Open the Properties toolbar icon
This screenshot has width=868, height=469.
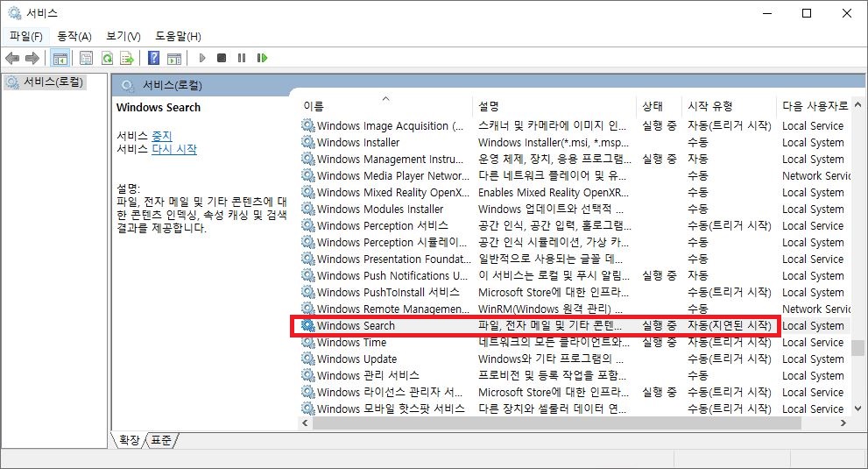(86, 58)
